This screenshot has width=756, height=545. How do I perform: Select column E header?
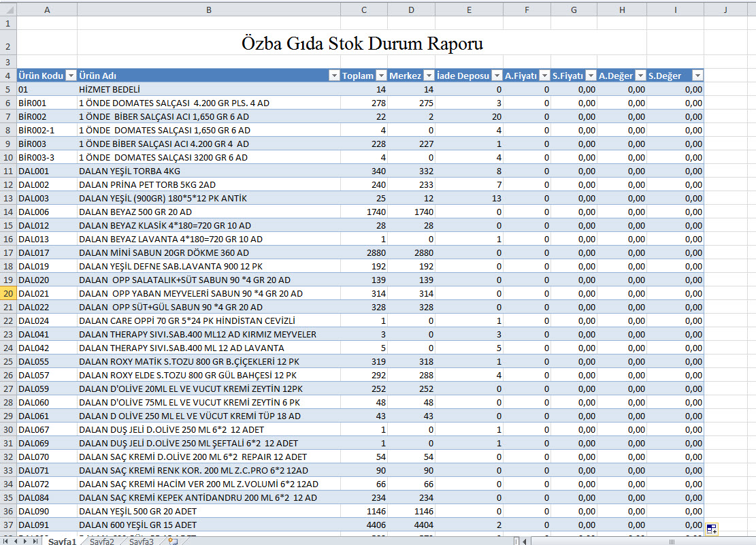[469, 10]
